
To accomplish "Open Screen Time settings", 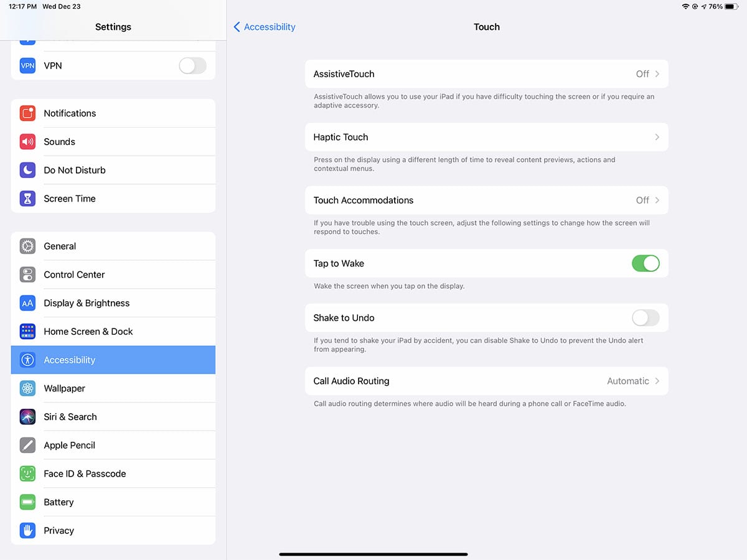I will [113, 198].
